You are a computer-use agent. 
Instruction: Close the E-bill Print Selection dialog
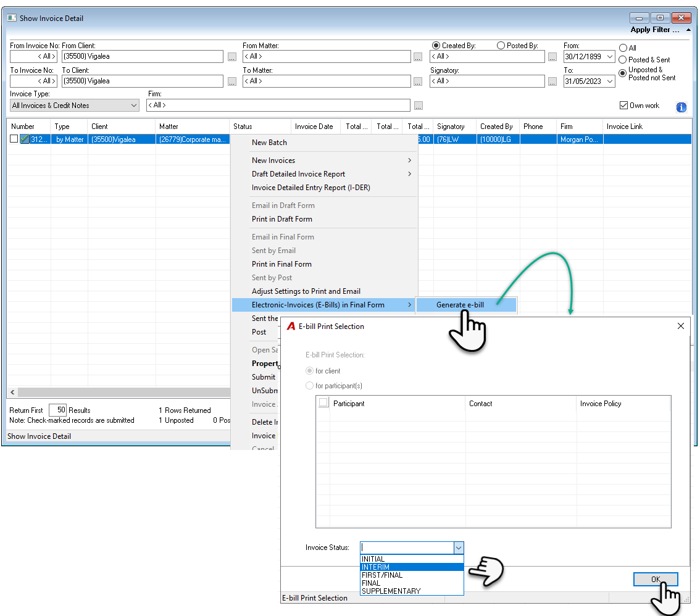click(681, 327)
